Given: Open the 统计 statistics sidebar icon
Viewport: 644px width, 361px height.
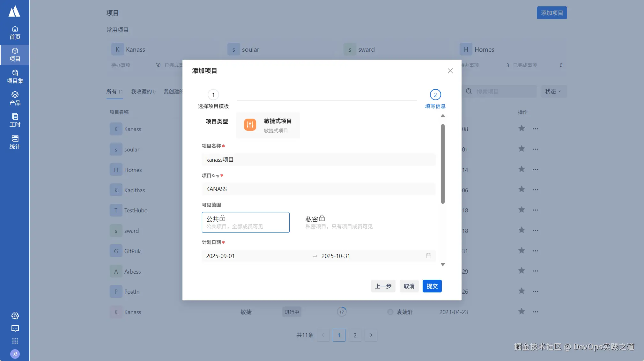Looking at the screenshot, I should pyautogui.click(x=15, y=142).
